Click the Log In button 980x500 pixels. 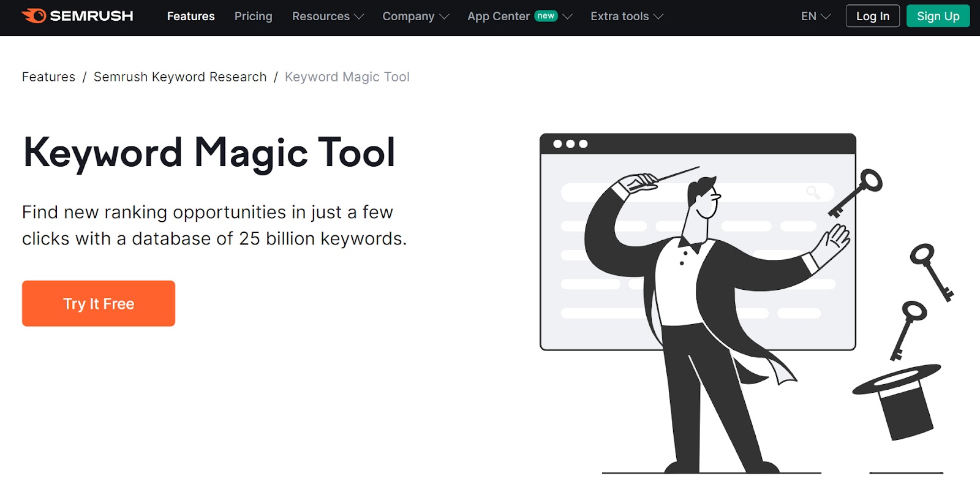tap(872, 17)
